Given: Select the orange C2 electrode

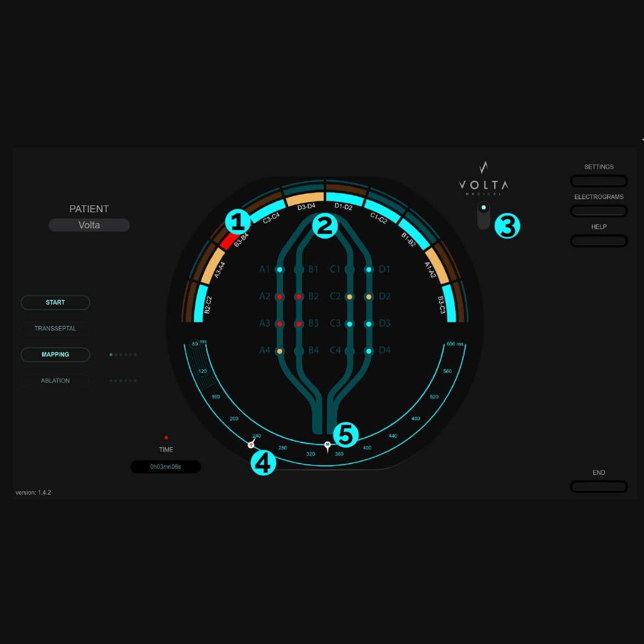Looking at the screenshot, I should (x=349, y=297).
